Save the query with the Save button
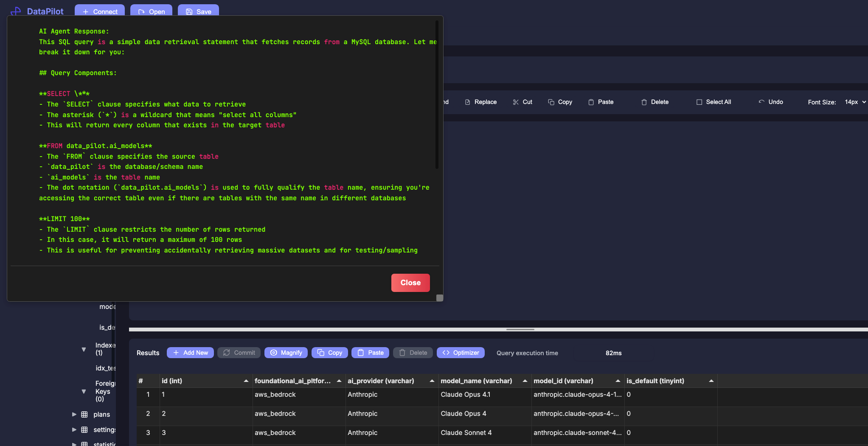The height and width of the screenshot is (446, 868). [198, 11]
